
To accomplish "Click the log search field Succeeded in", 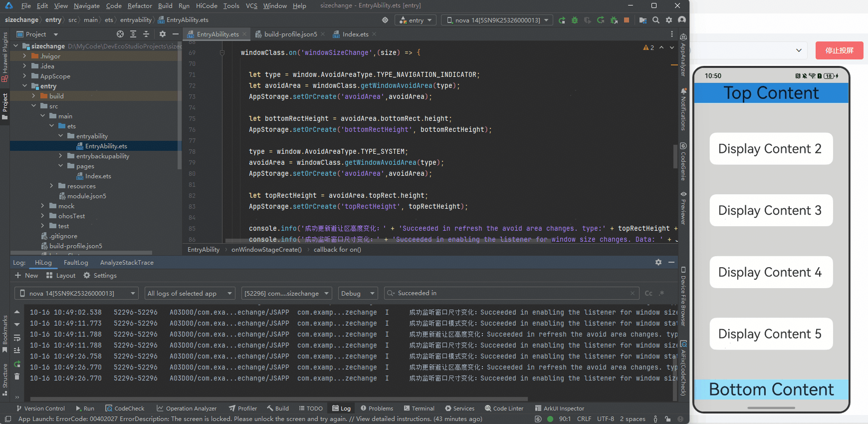I will tap(511, 293).
